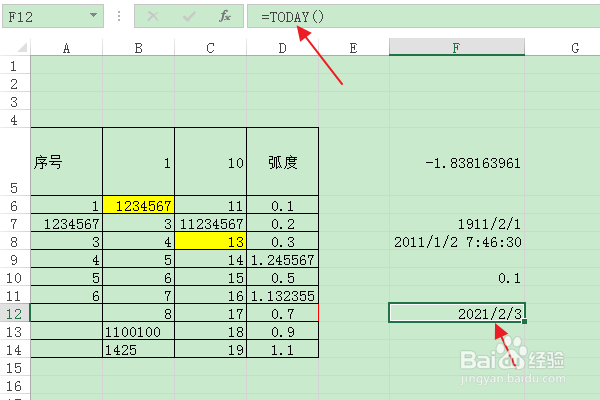Click the fill handle of cell F12
The width and height of the screenshot is (600, 400).
(525, 322)
